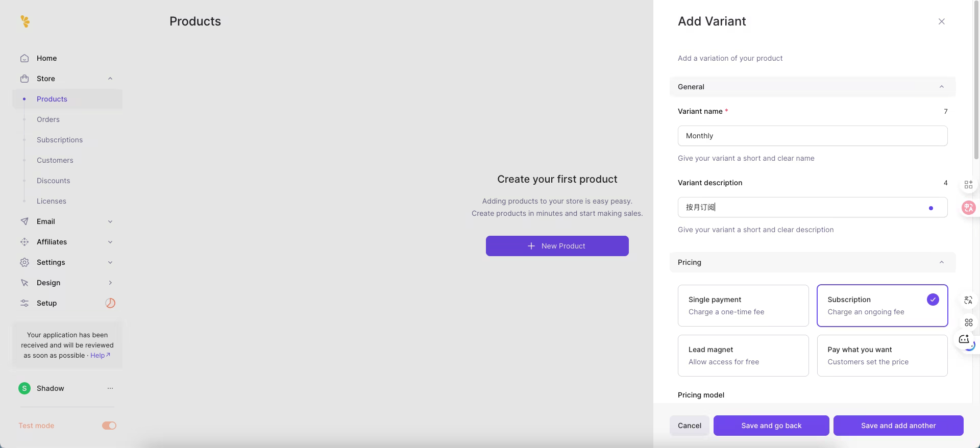Expand the Affiliates menu chevron
Image resolution: width=980 pixels, height=448 pixels.
(x=110, y=242)
